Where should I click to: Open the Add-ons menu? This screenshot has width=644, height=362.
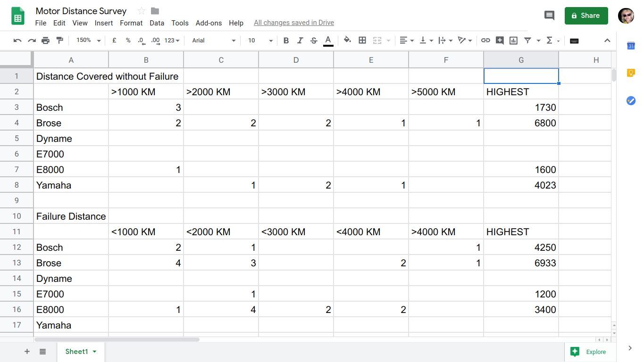point(209,23)
